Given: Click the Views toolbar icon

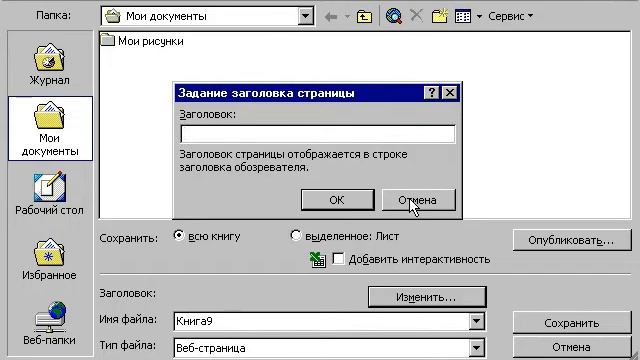Looking at the screenshot, I should [463, 16].
